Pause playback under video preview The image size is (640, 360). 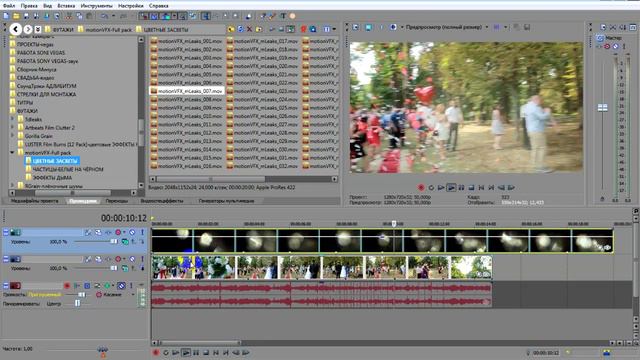pos(461,187)
